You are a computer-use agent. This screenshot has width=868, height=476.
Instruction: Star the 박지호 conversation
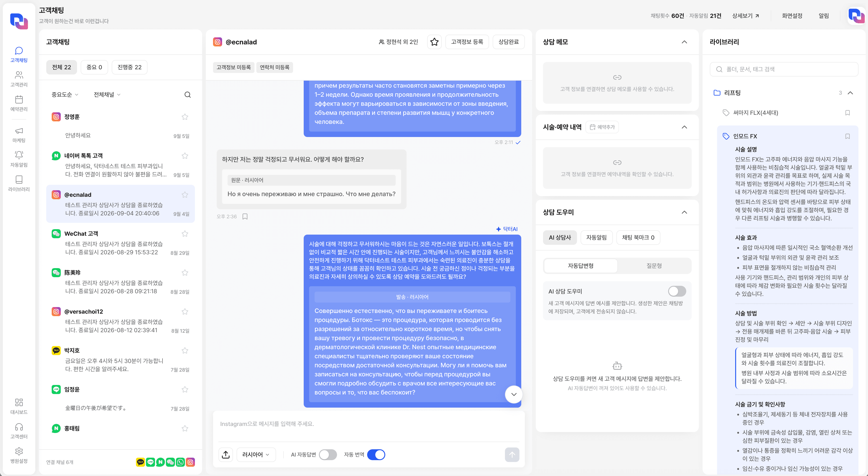coord(185,351)
